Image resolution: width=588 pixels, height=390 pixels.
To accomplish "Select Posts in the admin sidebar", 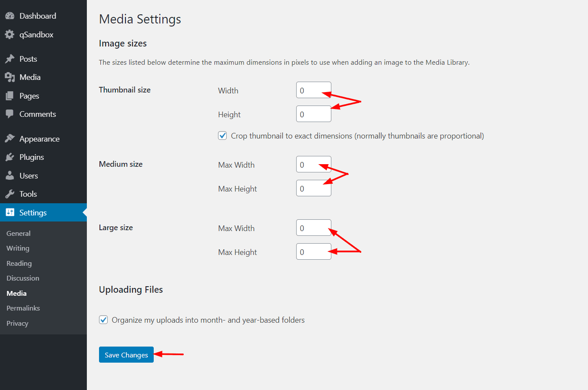I will [x=10, y=59].
